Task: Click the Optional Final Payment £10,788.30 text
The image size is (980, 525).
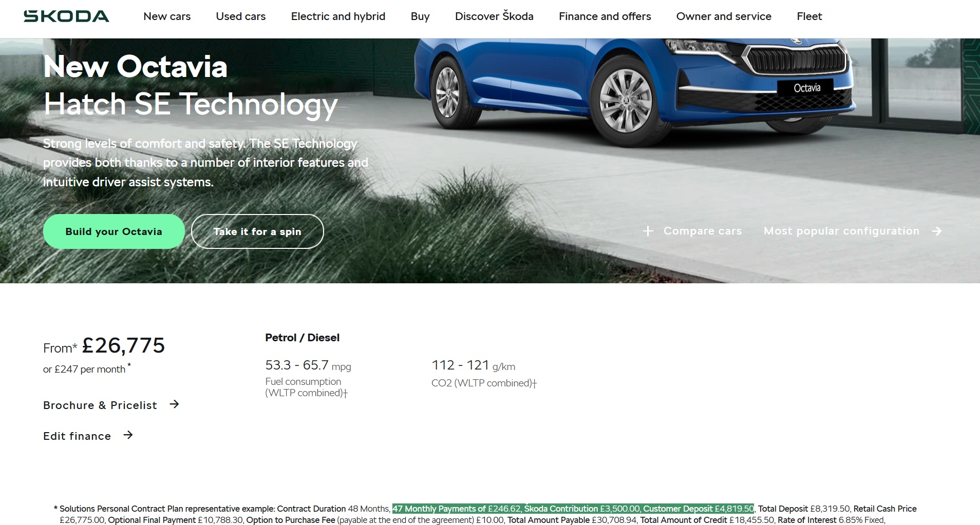Action: (x=175, y=520)
